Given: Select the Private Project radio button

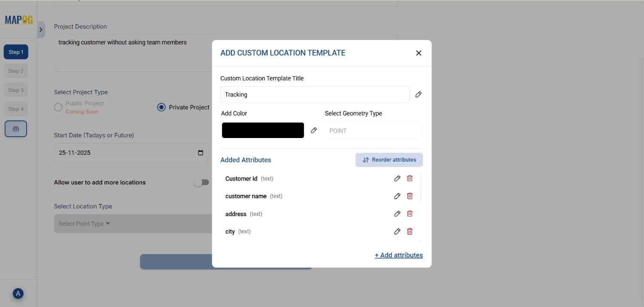Looking at the screenshot, I should click(161, 107).
